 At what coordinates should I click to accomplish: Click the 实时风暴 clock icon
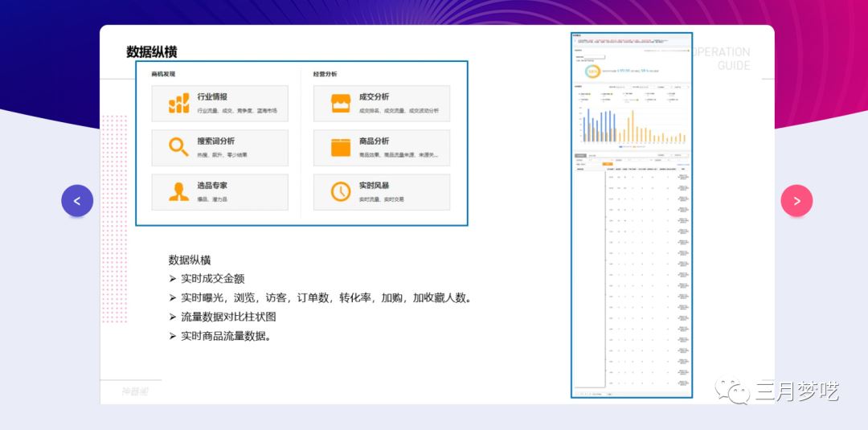pyautogui.click(x=341, y=191)
